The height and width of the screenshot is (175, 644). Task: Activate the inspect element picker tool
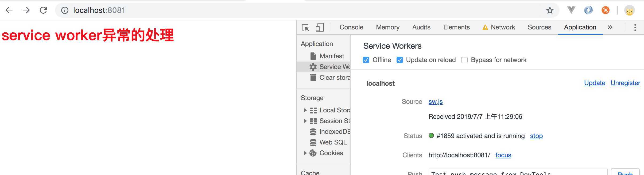pos(305,27)
